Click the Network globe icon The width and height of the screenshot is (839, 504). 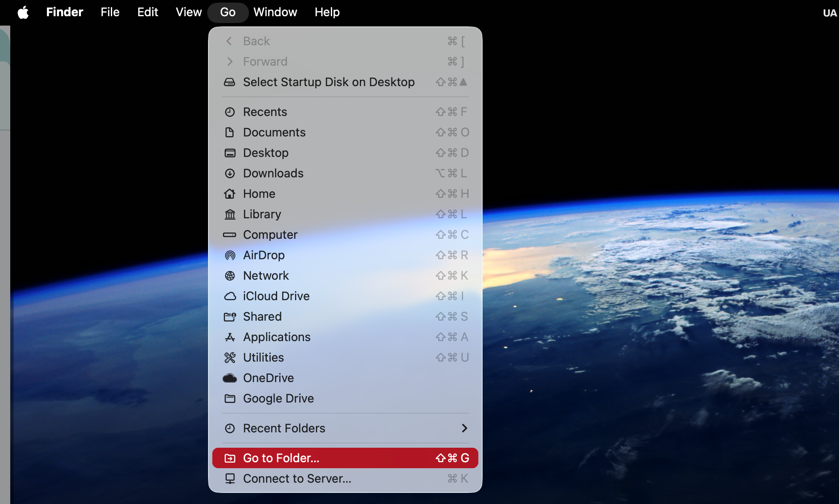[230, 275]
